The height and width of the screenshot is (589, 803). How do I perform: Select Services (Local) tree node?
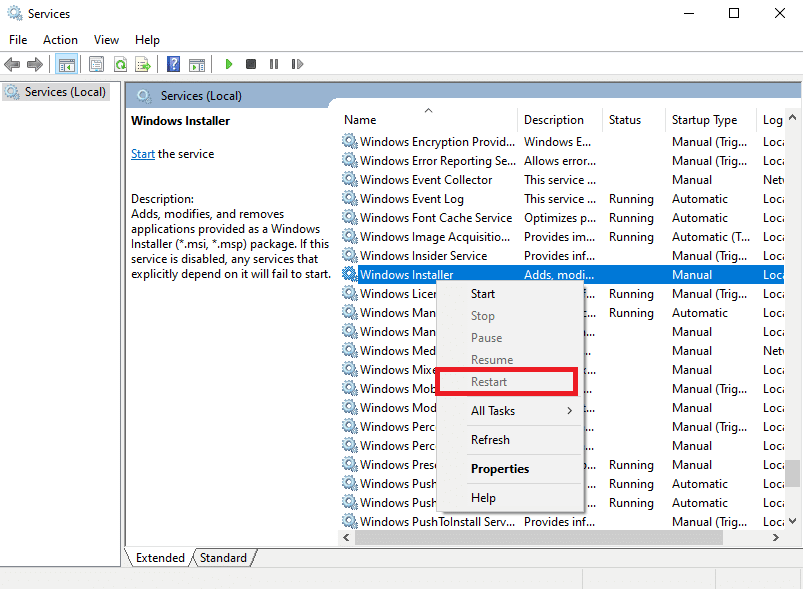click(x=56, y=92)
